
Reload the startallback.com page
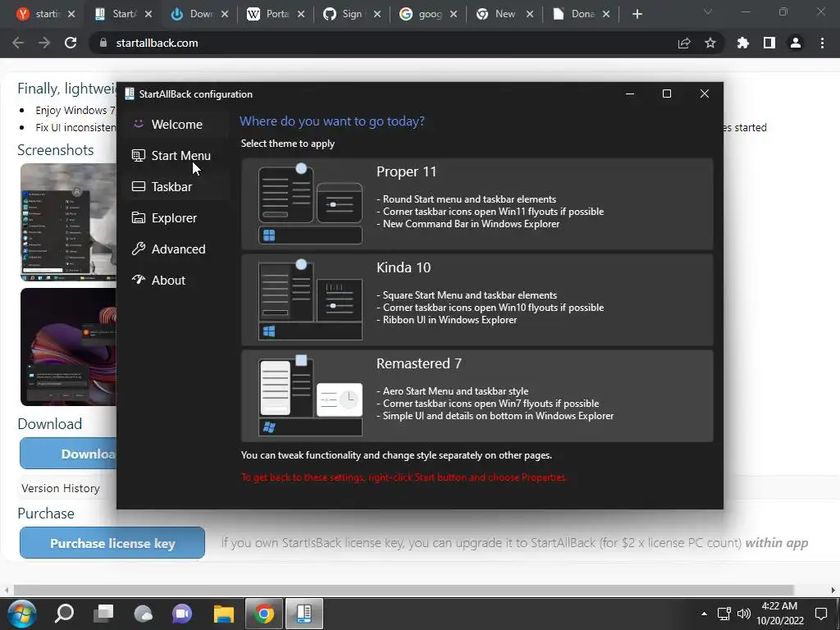71,43
